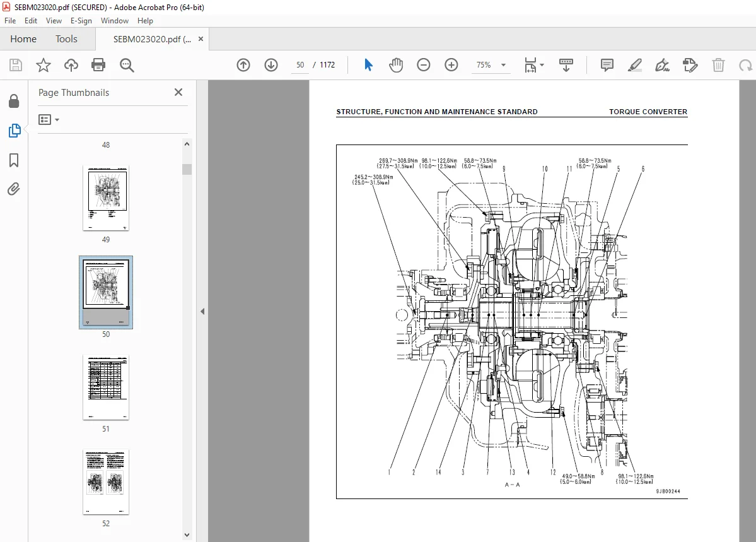Open the Edit menu
The image size is (756, 542).
(x=31, y=21)
